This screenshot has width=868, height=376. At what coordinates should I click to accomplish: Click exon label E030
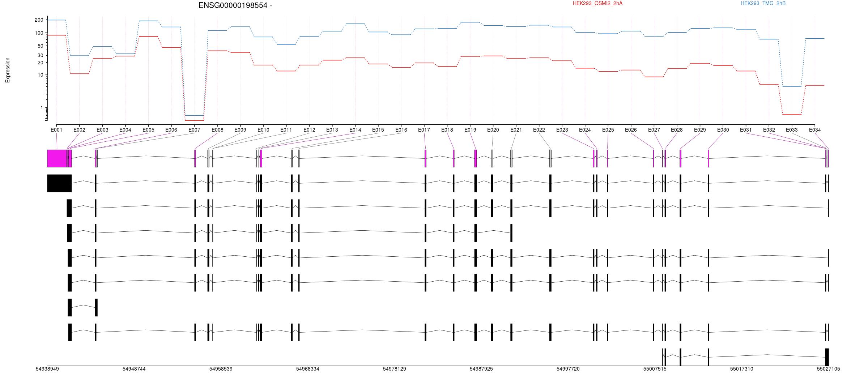pos(723,130)
